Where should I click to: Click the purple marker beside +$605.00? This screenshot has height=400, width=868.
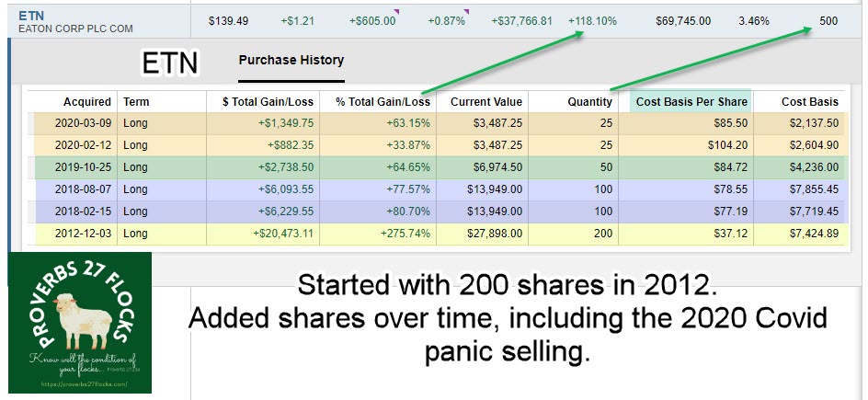pyautogui.click(x=396, y=12)
